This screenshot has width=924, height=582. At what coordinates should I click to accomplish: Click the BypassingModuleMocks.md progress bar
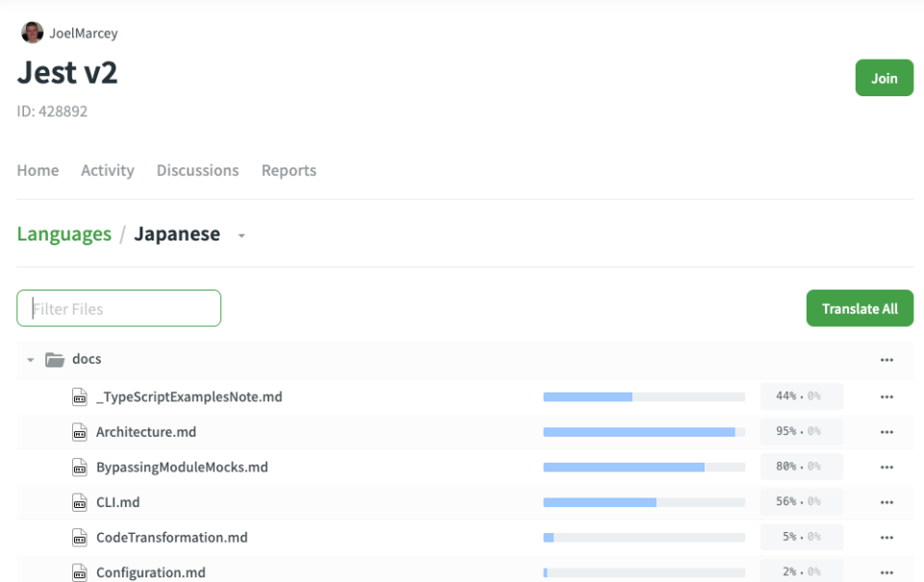[644, 468]
